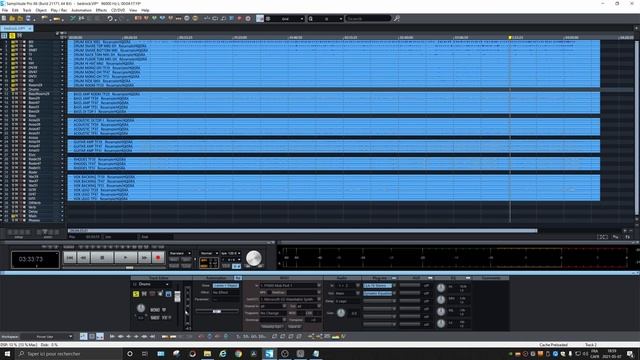Open Microsoft Edge from taskbar
This screenshot has height=360, width=640.
223,353
